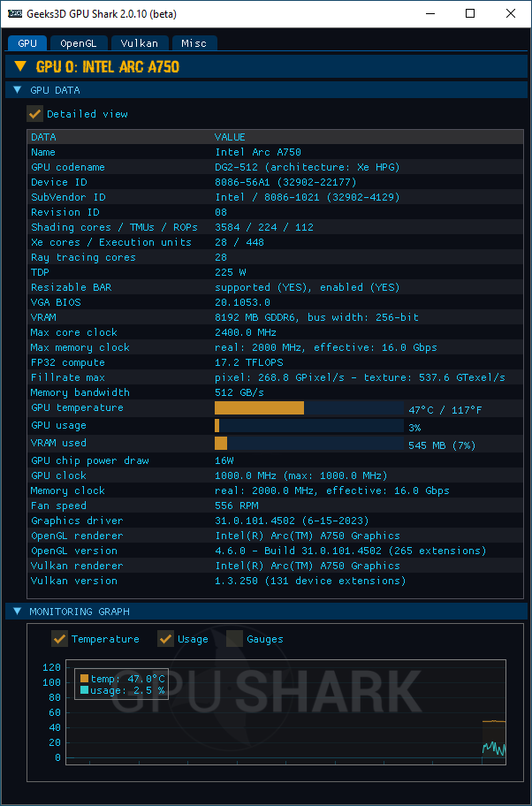Click the 'Intel Arc A750' name value

[258, 152]
